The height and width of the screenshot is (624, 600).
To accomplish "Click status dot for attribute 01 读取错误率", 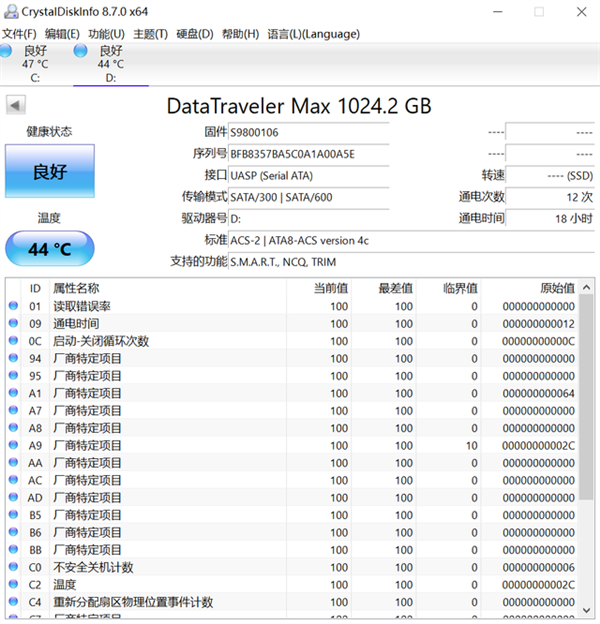I will pos(14,306).
